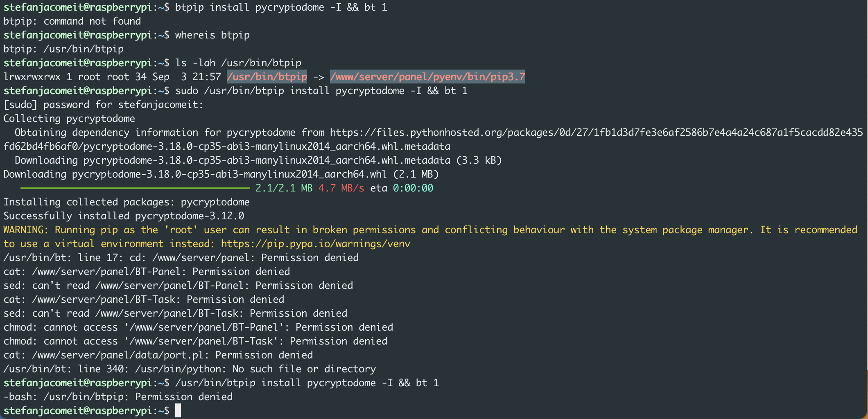
Task: Open the files.pythonhosted.org package URL
Action: click(596, 133)
